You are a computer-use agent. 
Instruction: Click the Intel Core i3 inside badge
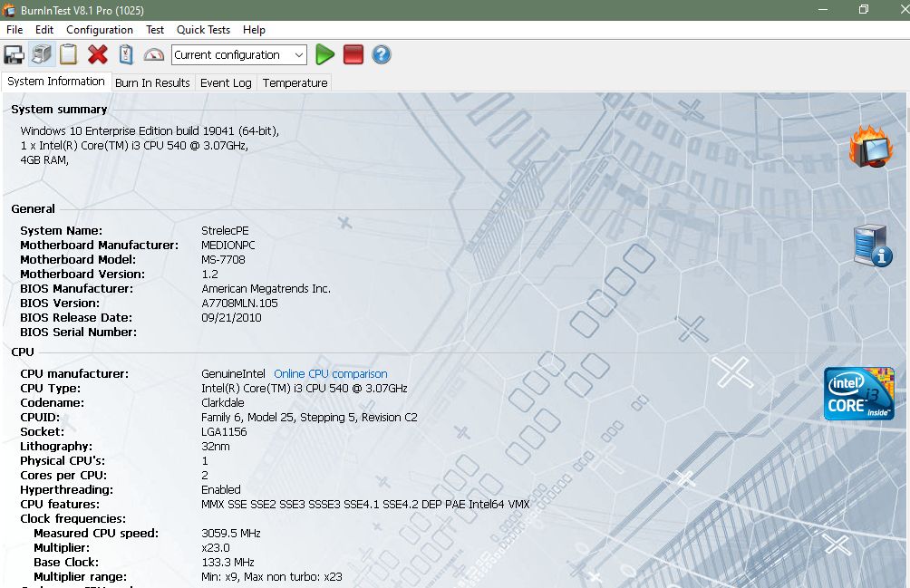point(859,394)
